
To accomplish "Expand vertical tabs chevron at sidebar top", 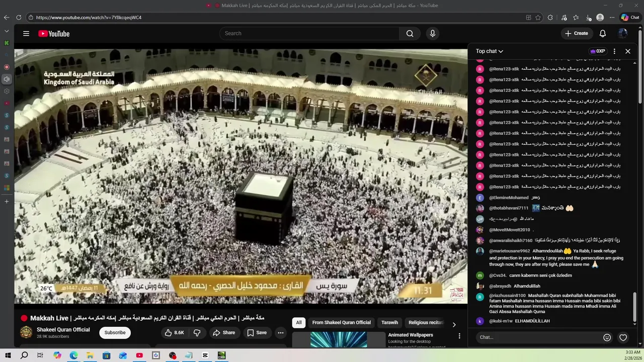I will click(7, 31).
